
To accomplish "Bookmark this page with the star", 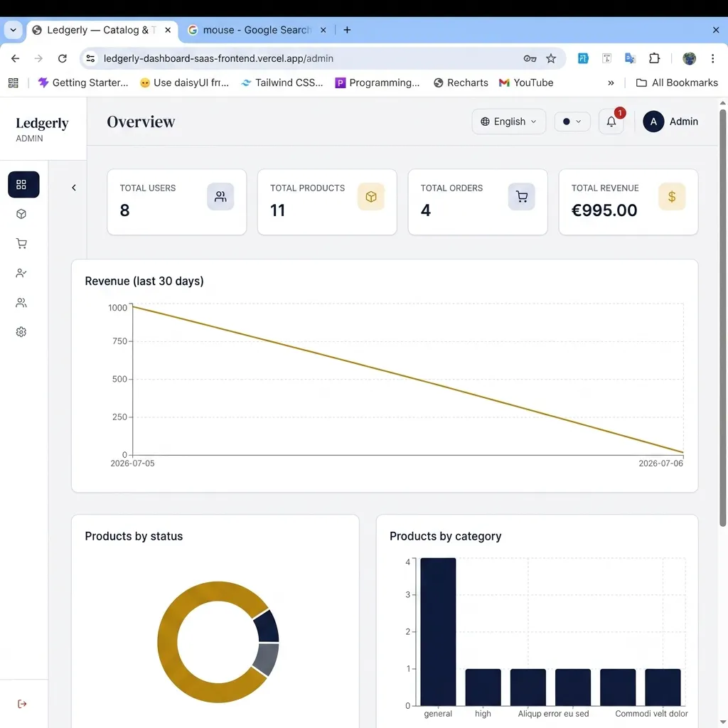I will point(551,58).
